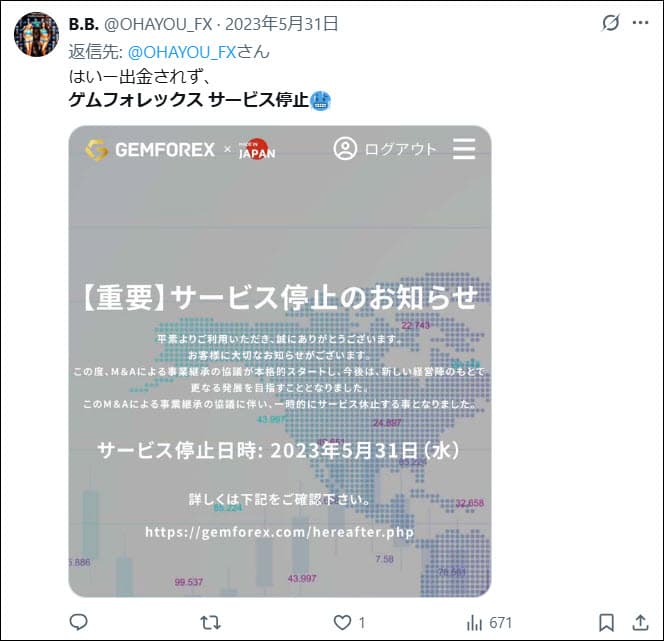Share the tweet via upload arrow icon
Image resolution: width=664 pixels, height=641 pixels.
[x=640, y=622]
